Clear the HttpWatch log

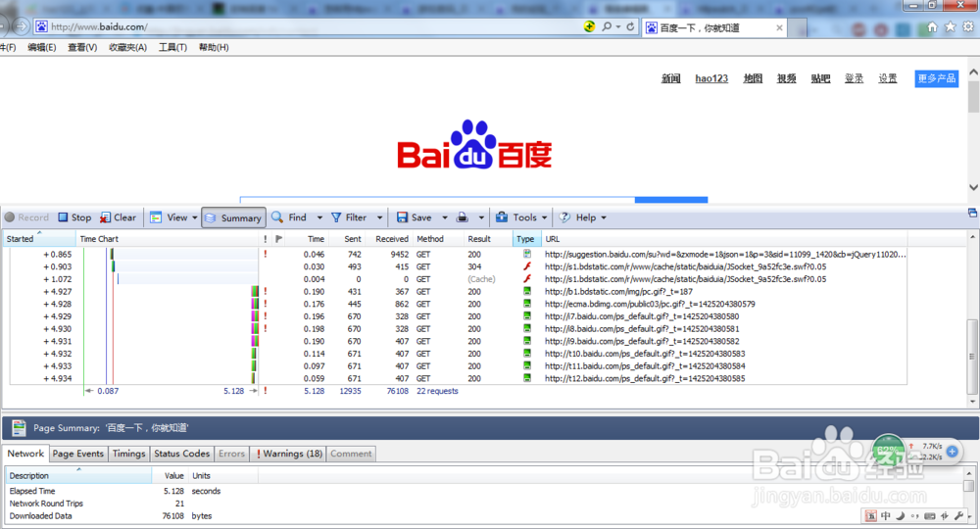point(119,217)
